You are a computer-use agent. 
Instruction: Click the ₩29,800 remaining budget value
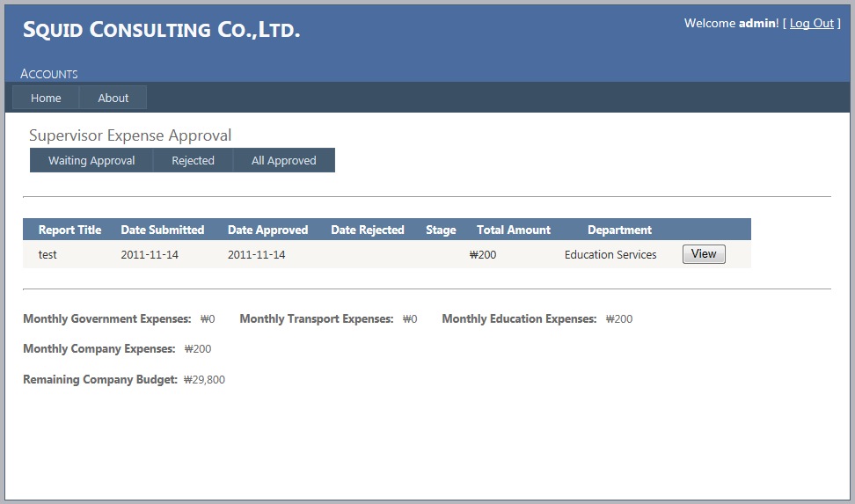204,380
